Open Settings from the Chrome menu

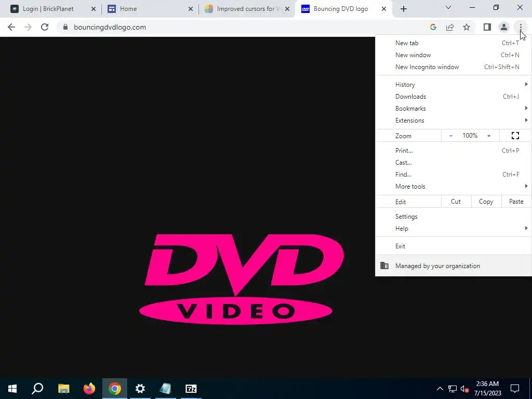click(453, 217)
